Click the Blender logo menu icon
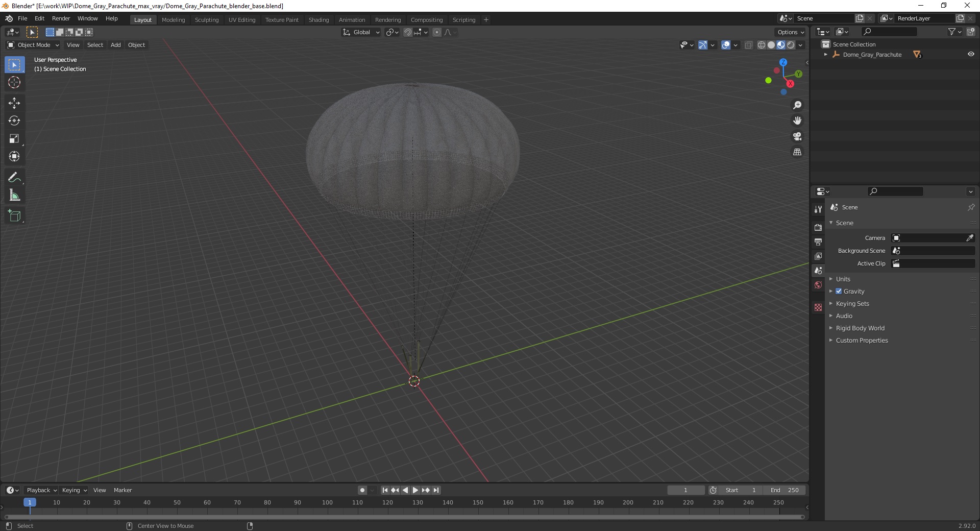This screenshot has width=980, height=531. [x=9, y=18]
